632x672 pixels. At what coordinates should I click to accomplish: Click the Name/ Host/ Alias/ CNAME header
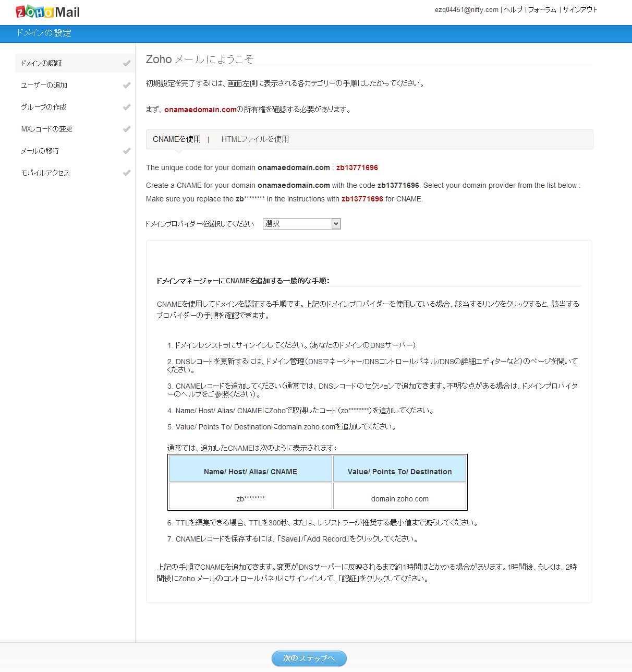coord(251,469)
